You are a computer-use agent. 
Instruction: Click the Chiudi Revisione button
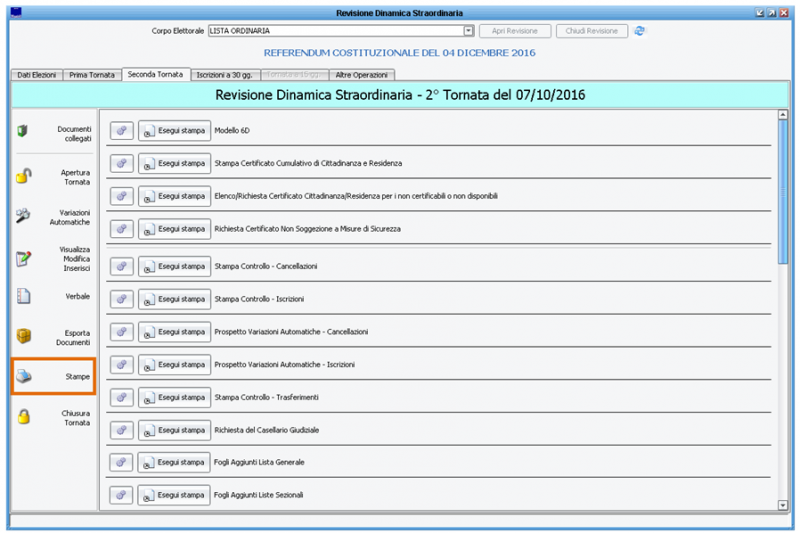pyautogui.click(x=591, y=31)
